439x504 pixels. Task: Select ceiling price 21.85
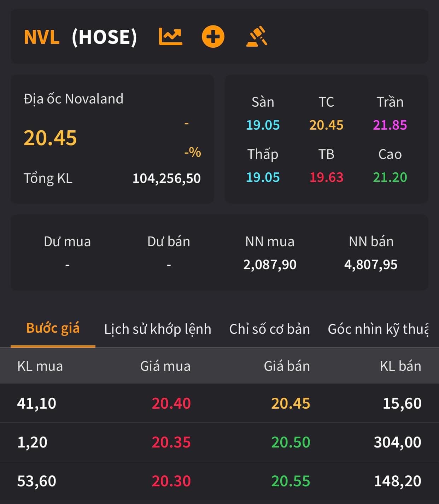point(390,125)
